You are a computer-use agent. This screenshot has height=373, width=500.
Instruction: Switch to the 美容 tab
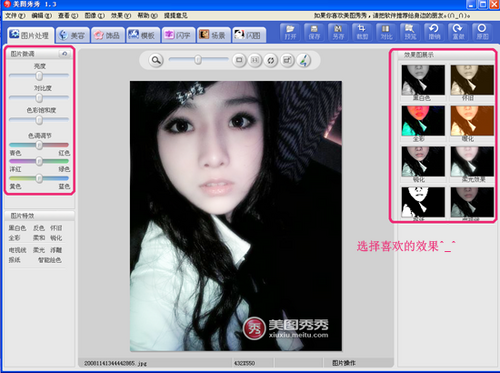pos(73,35)
